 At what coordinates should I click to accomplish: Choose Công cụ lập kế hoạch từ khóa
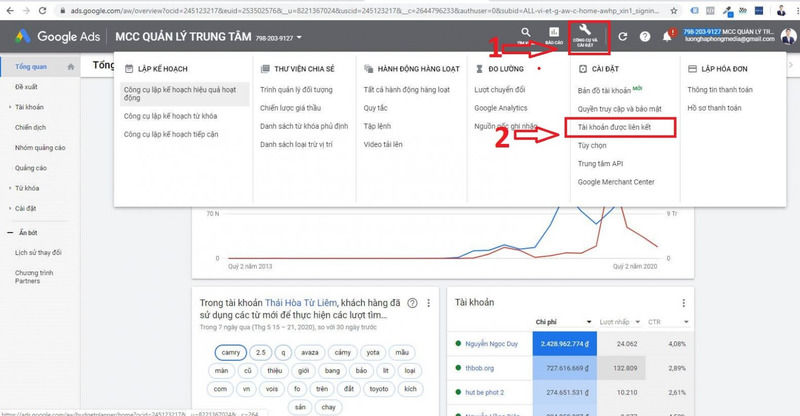pos(170,116)
